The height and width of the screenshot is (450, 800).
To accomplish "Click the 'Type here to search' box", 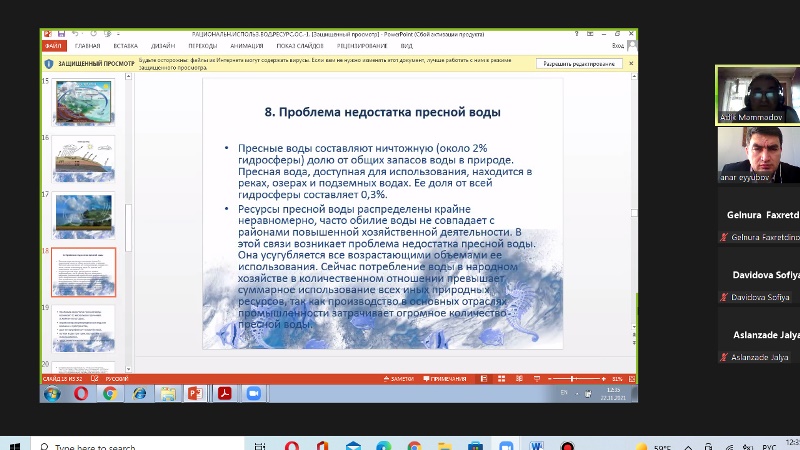I will coord(137,445).
